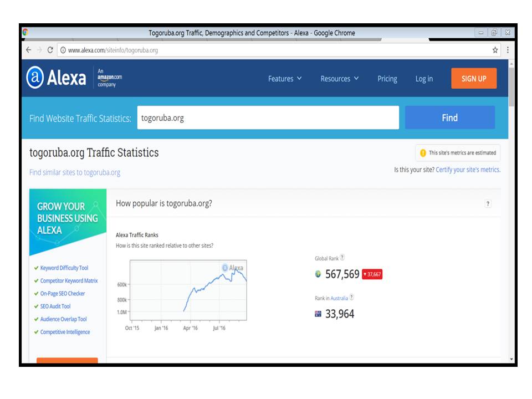Click the website search input field

coord(268,117)
